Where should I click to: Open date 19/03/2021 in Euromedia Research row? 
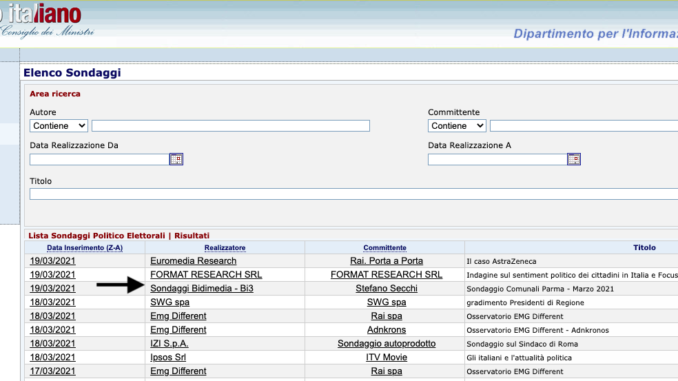pos(52,261)
